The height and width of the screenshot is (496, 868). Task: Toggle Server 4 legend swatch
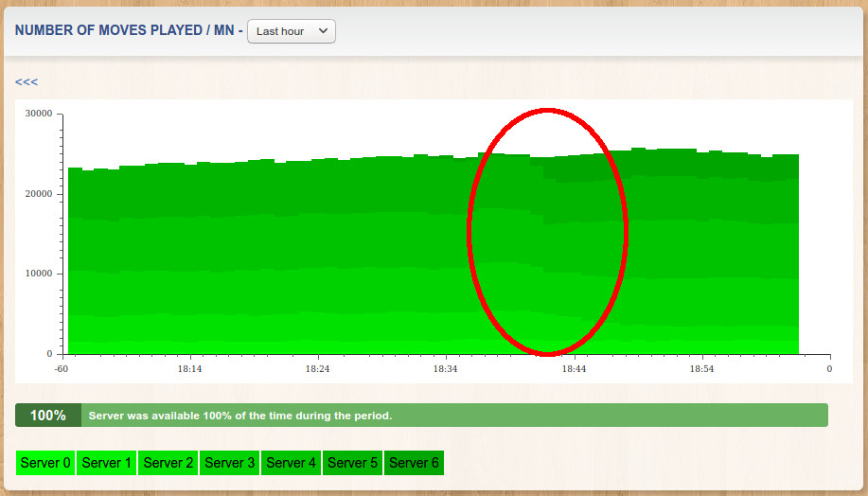click(x=291, y=463)
